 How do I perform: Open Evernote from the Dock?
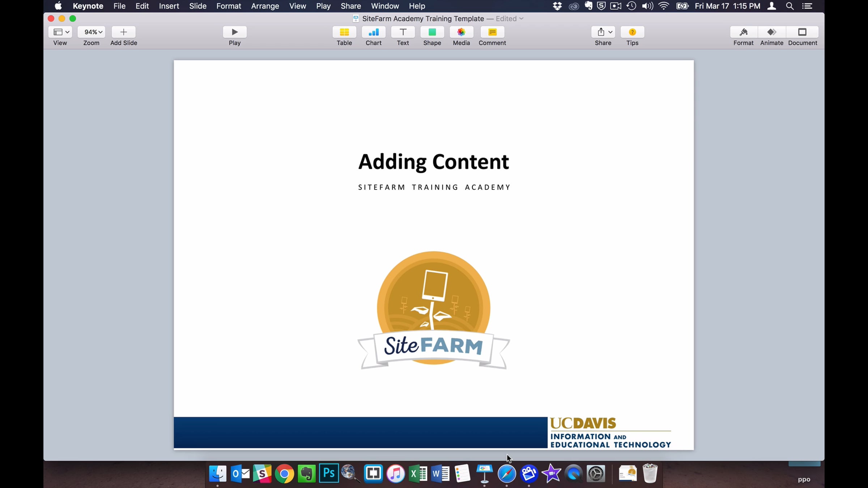(307, 474)
